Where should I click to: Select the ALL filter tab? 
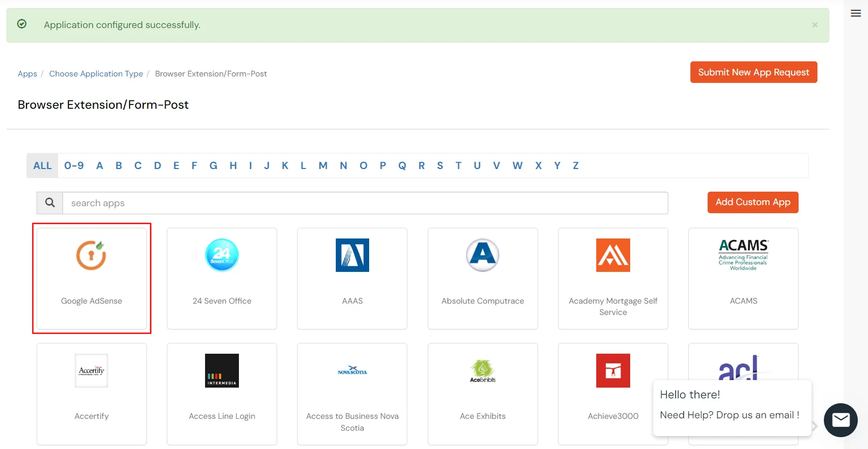(x=43, y=166)
